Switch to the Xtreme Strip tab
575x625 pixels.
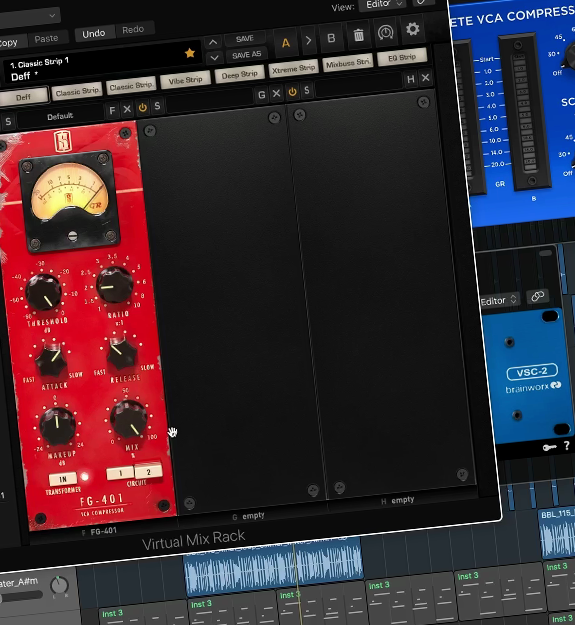point(293,69)
